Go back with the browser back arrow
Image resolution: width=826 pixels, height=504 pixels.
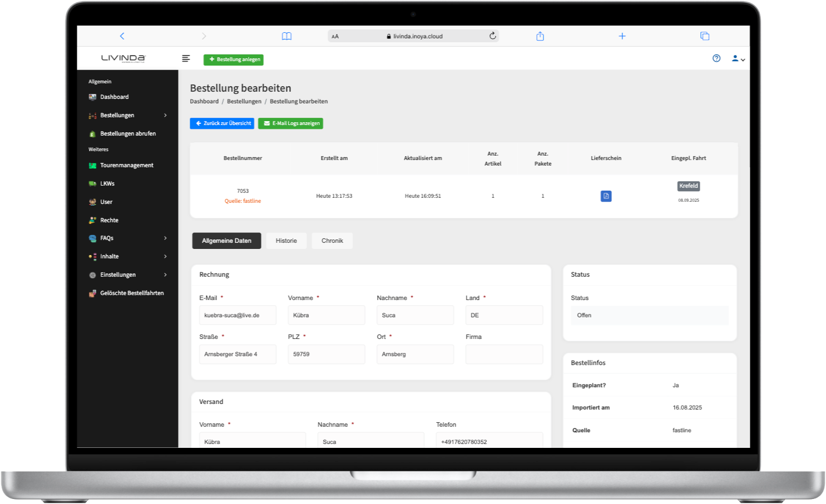click(x=122, y=36)
